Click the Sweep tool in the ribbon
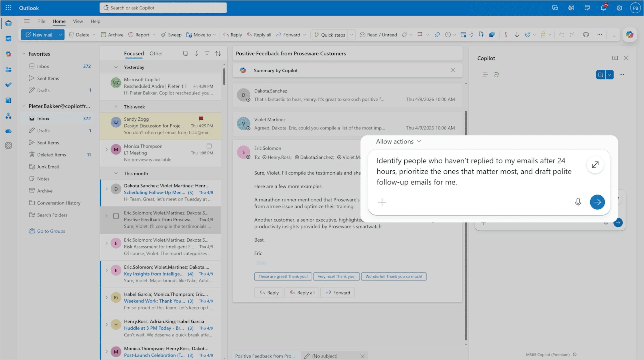Viewport: 644px width, 360px height. 171,34
